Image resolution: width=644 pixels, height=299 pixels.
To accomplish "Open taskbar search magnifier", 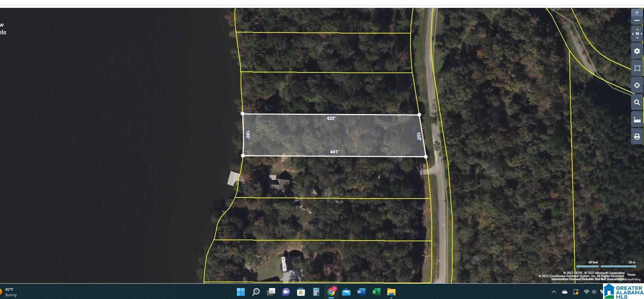I will pyautogui.click(x=256, y=292).
